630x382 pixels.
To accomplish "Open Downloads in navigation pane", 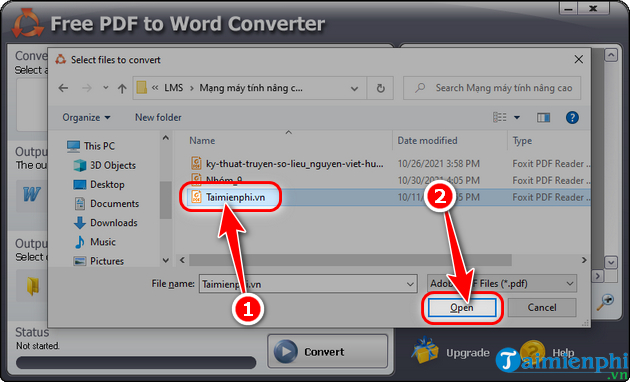I will [106, 223].
